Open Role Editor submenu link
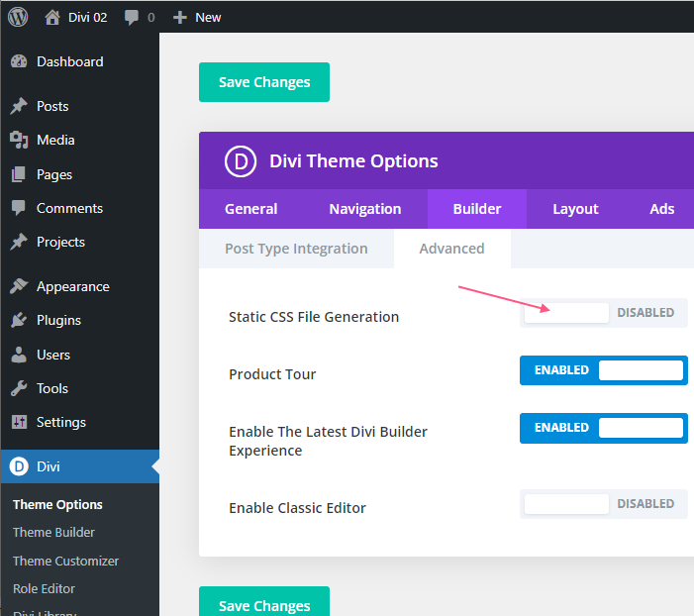 point(44,588)
